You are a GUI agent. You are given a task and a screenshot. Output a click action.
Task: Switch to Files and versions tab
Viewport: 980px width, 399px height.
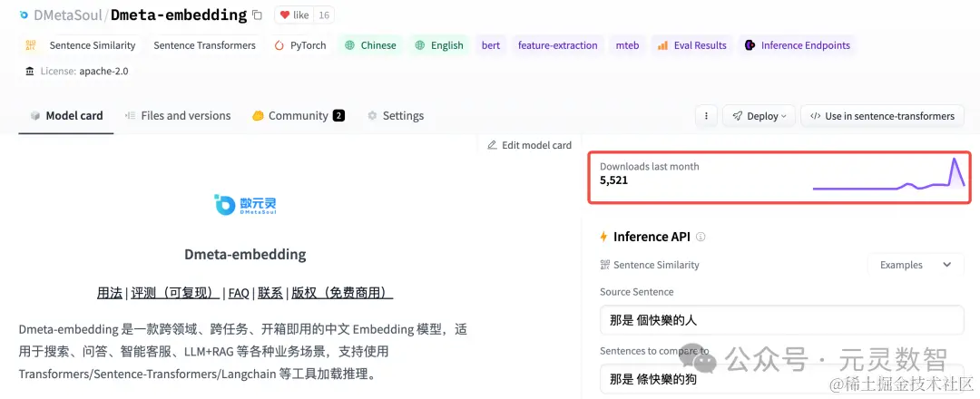pyautogui.click(x=178, y=115)
